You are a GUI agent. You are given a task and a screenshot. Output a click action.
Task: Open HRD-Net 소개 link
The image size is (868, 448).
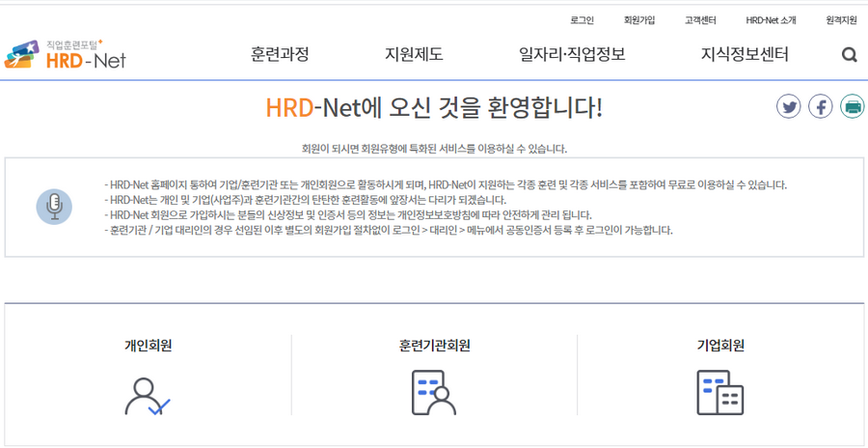coord(771,20)
